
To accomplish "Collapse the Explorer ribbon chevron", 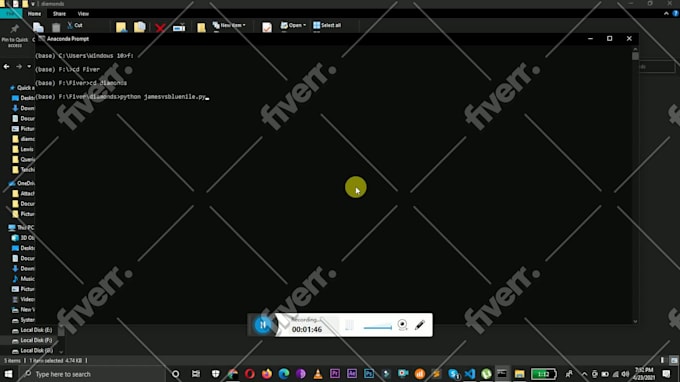I will tap(666, 14).
